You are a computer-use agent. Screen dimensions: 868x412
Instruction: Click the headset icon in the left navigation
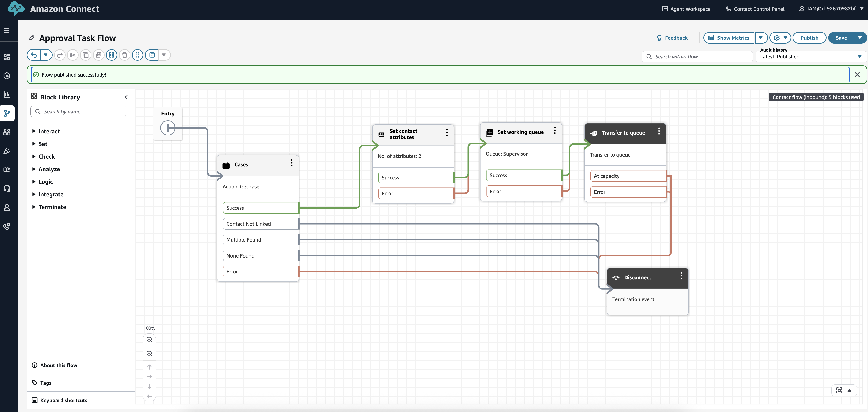[x=7, y=188]
